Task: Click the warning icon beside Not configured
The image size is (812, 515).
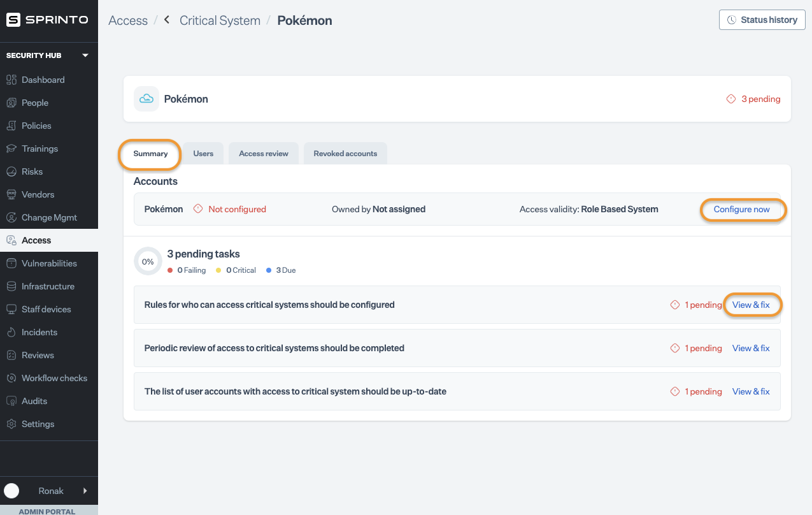Action: [198, 209]
